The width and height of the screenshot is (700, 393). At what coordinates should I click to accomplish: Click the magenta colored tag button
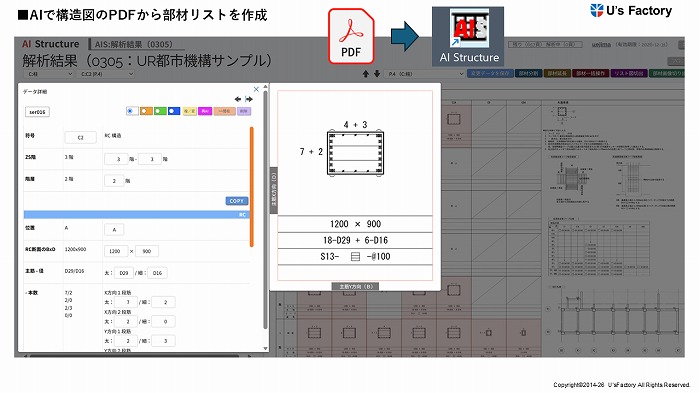pyautogui.click(x=204, y=111)
